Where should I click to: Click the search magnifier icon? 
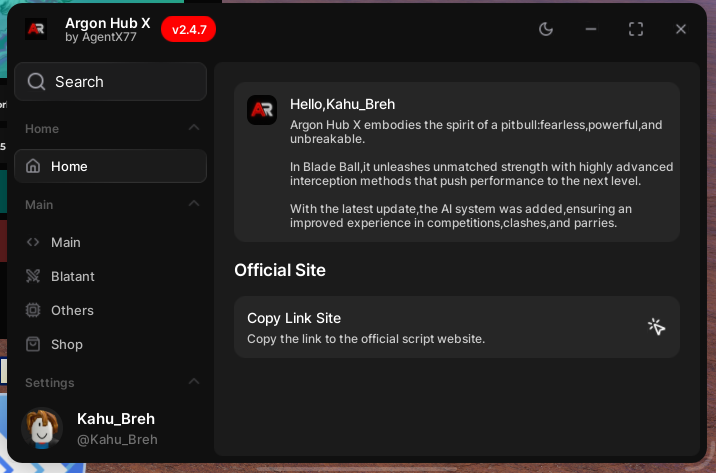37,82
